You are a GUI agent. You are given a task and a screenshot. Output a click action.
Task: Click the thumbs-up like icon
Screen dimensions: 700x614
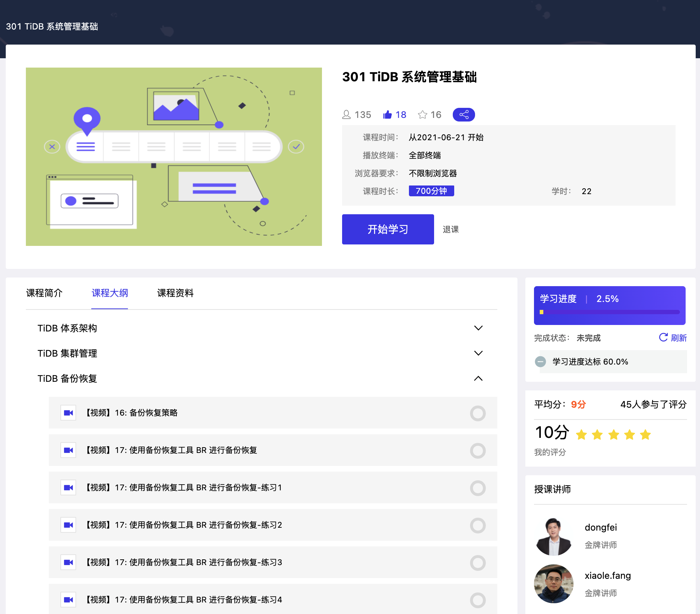point(387,115)
